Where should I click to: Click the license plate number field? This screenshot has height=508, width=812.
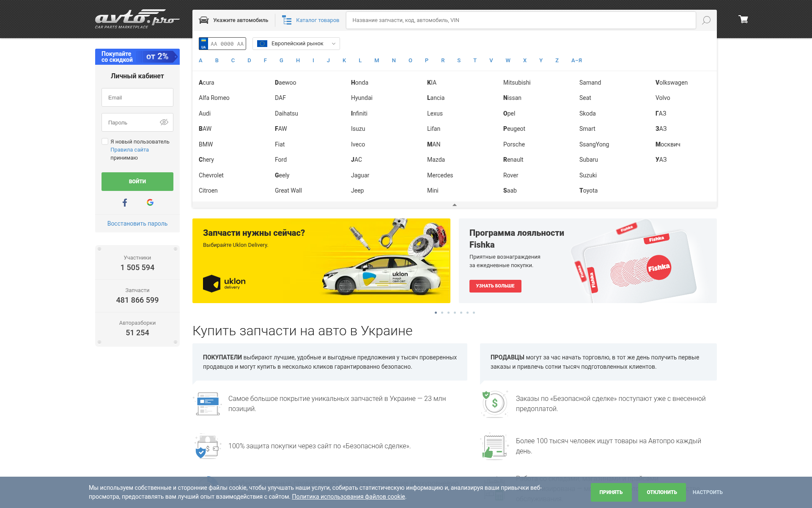coord(227,44)
